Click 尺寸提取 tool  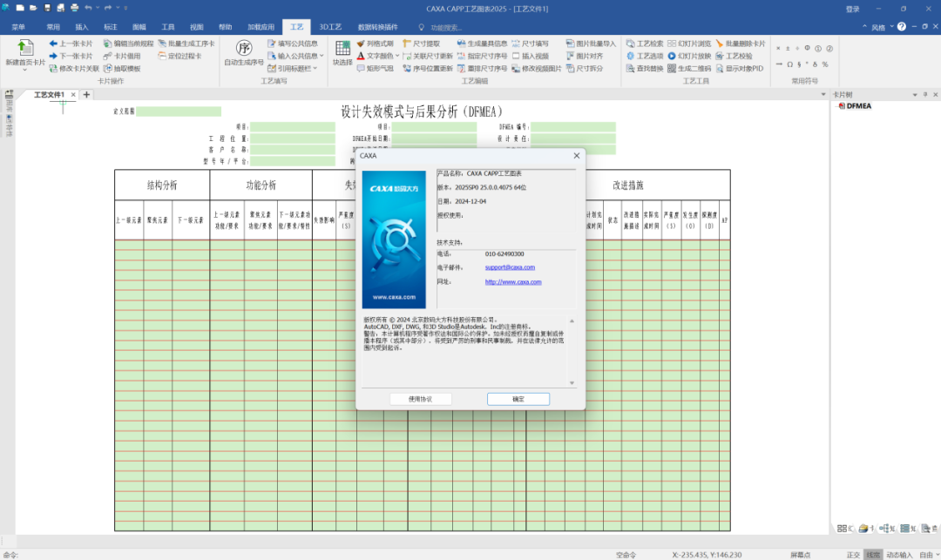coord(422,44)
